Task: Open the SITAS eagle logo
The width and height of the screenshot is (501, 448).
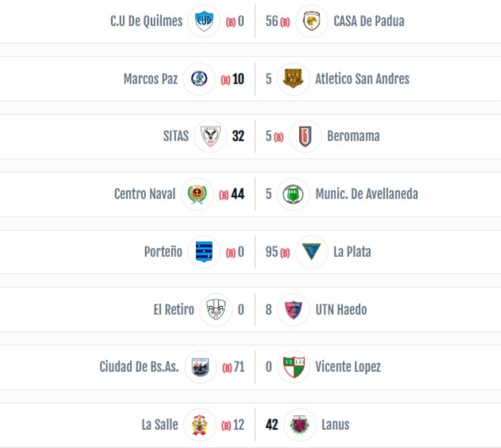Action: pyautogui.click(x=210, y=136)
